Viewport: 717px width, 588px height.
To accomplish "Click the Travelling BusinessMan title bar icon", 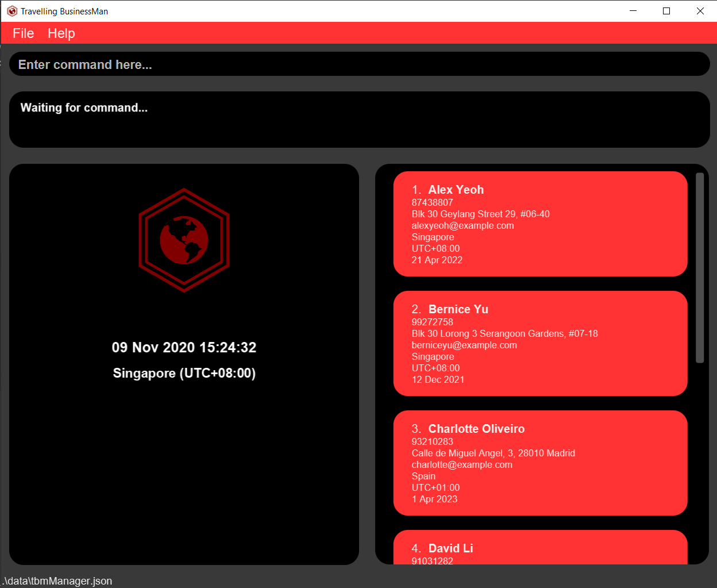I will [x=11, y=11].
